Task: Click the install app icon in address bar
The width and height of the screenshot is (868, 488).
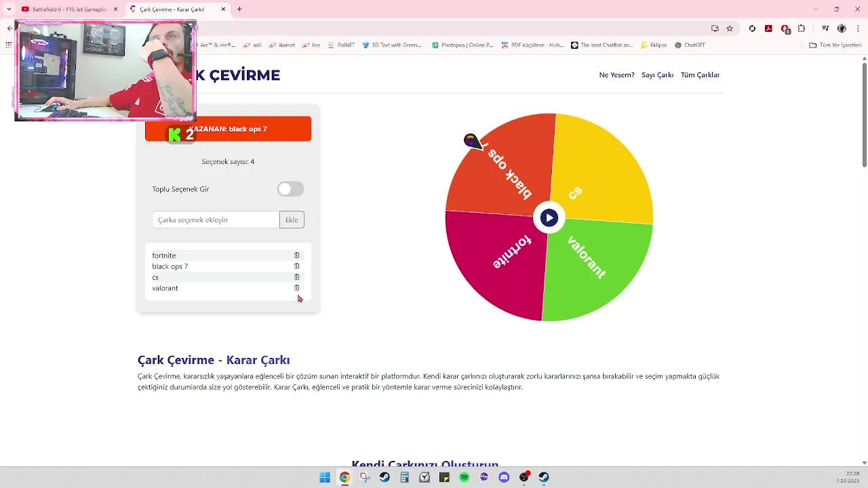Action: 715,28
